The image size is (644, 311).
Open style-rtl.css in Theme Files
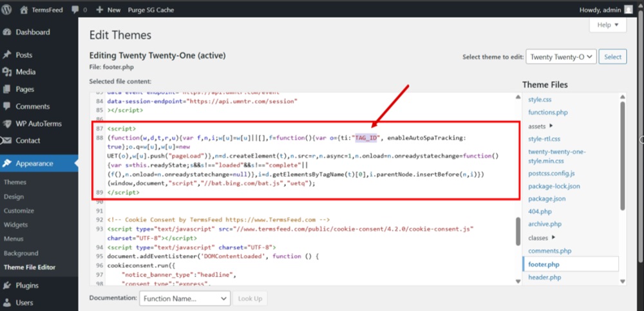click(x=544, y=139)
